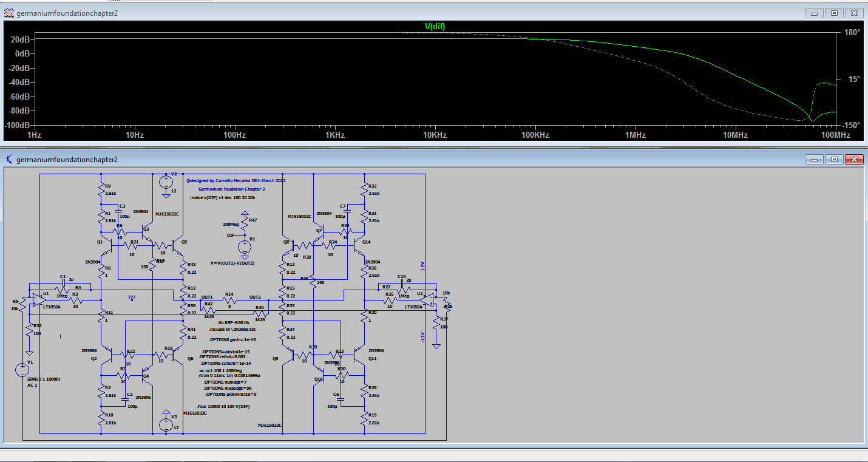This screenshot has width=868, height=462.
Task: Click the schematic window's title bar icon
Action: point(9,159)
